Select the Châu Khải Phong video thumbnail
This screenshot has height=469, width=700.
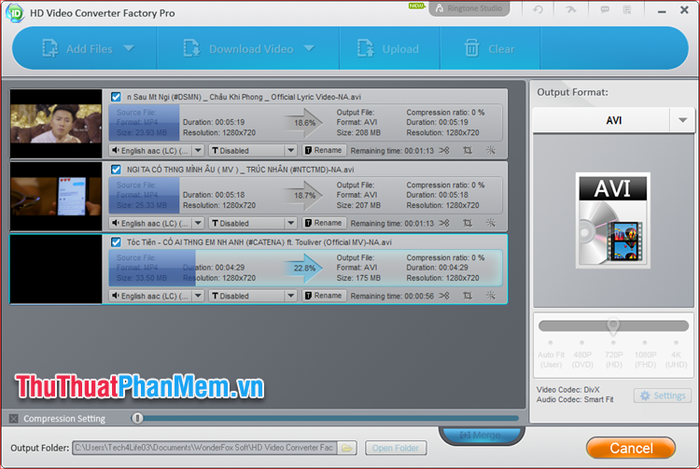click(x=56, y=124)
